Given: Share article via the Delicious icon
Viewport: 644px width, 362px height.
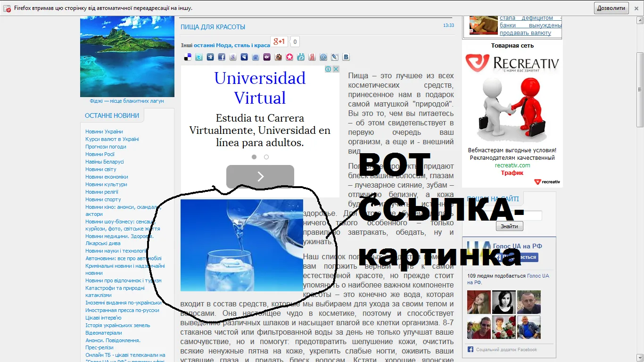Looking at the screenshot, I should pyautogui.click(x=188, y=57).
